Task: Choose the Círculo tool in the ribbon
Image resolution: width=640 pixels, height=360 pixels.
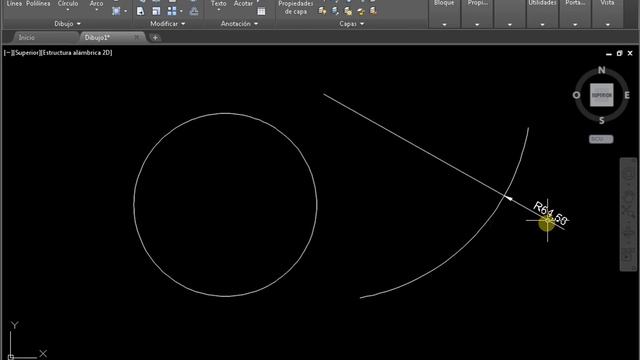Action: point(68,4)
